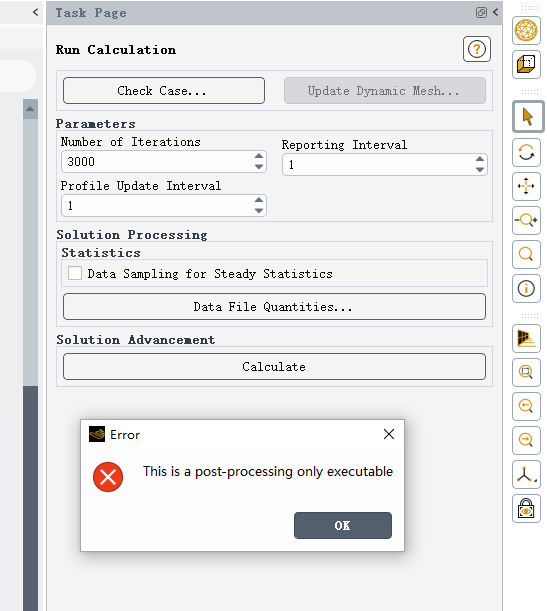Collapse the Task Page panel arrow
547x611 pixels.
tap(496, 12)
